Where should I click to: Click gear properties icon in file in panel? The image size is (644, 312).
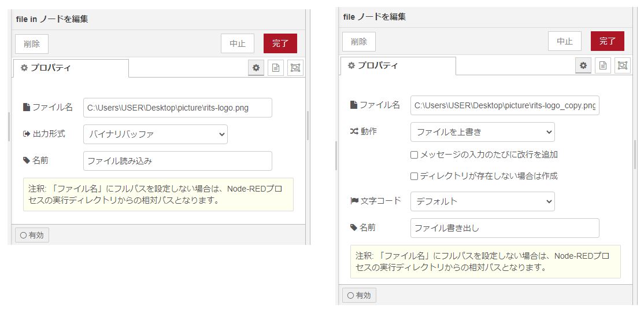tap(256, 68)
